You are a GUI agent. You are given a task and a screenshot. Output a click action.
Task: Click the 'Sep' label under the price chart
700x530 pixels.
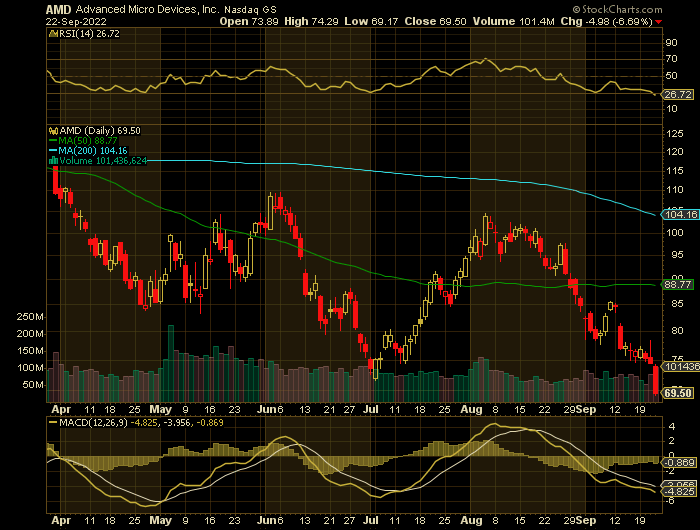(x=586, y=409)
